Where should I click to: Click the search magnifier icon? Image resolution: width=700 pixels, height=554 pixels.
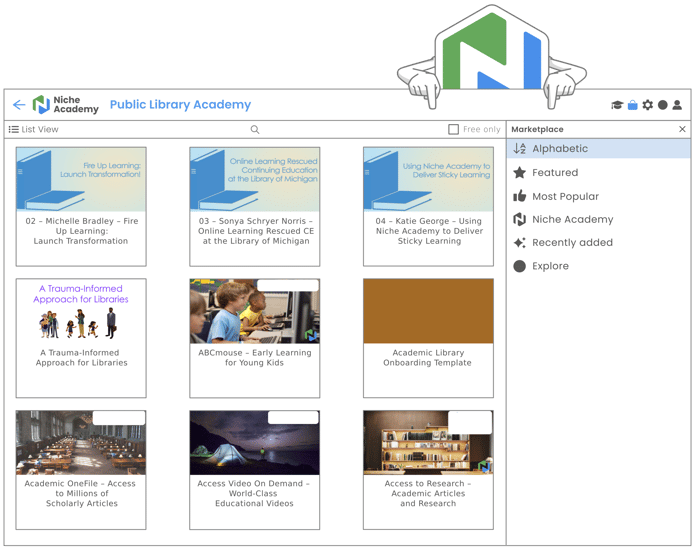point(255,129)
